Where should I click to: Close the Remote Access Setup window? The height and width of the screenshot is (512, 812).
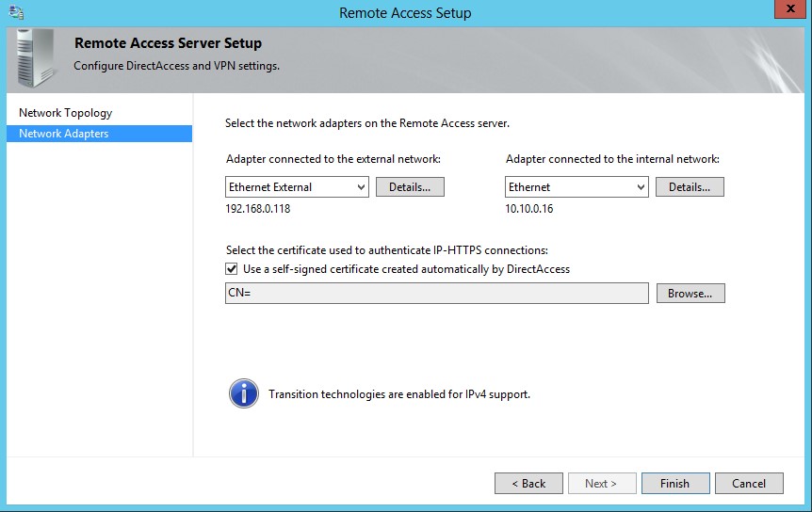(788, 10)
